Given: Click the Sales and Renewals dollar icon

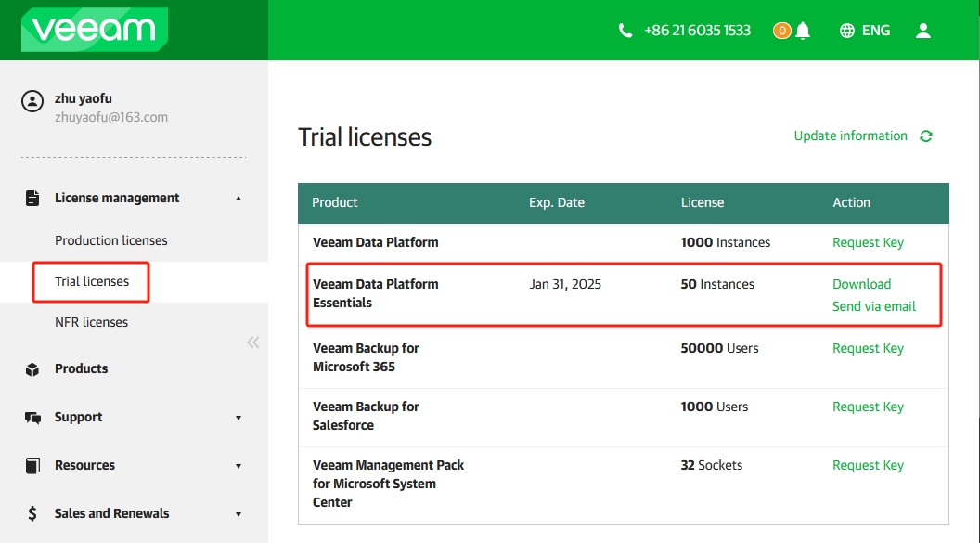Looking at the screenshot, I should point(32,513).
